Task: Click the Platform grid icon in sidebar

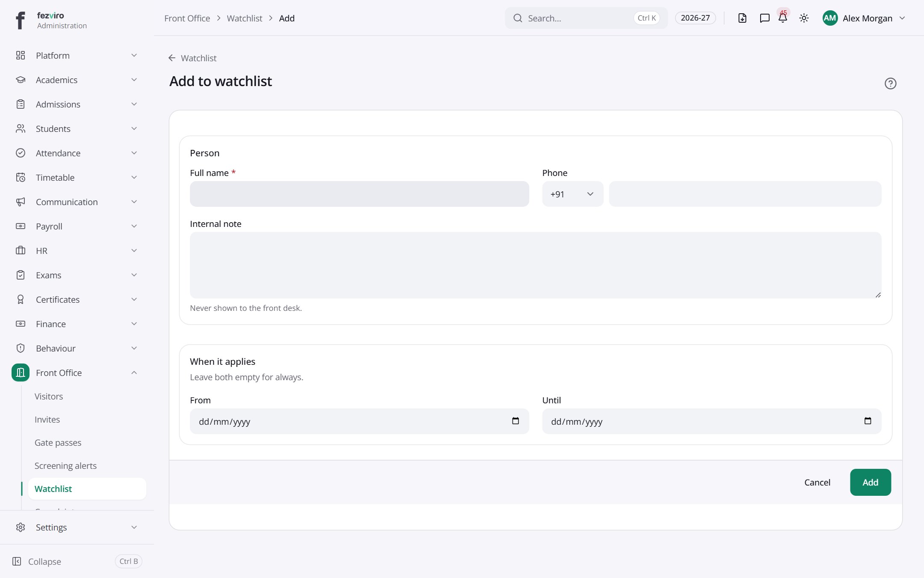Action: tap(21, 55)
